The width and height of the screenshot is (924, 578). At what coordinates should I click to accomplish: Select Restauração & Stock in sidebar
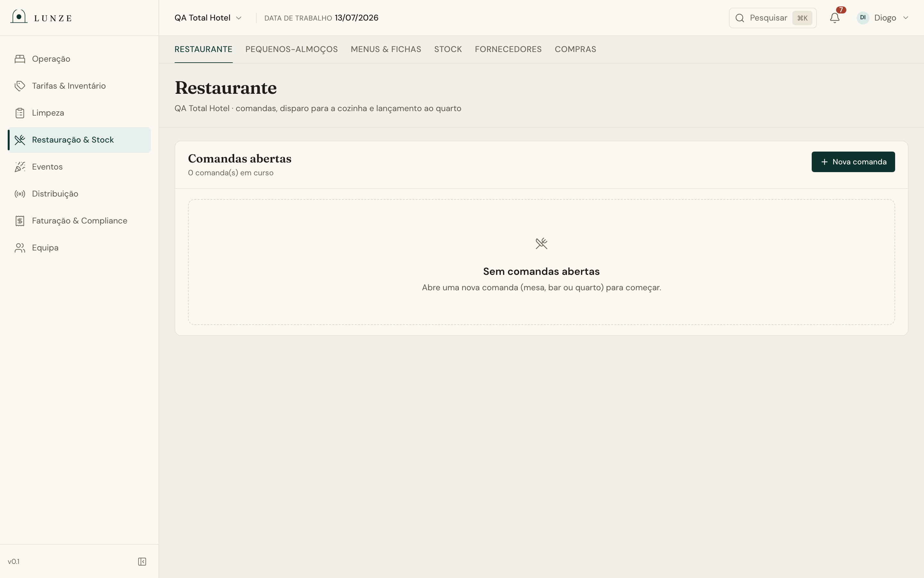click(x=79, y=140)
